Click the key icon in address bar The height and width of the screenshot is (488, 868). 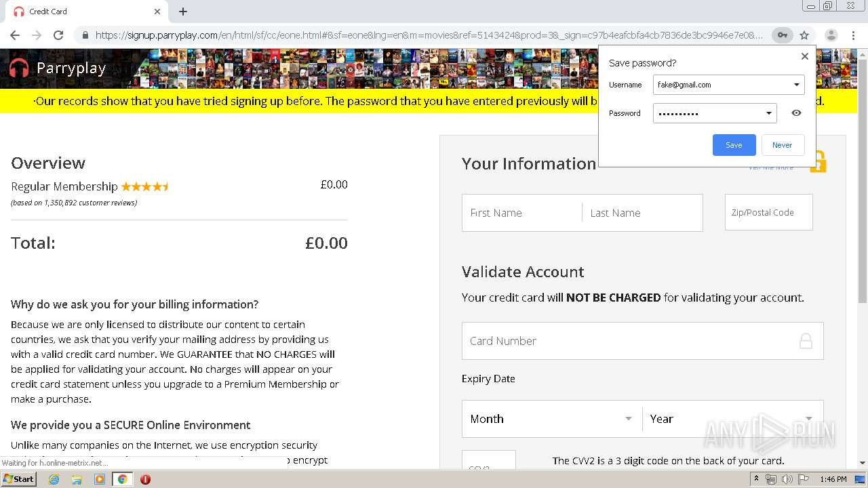coord(783,35)
